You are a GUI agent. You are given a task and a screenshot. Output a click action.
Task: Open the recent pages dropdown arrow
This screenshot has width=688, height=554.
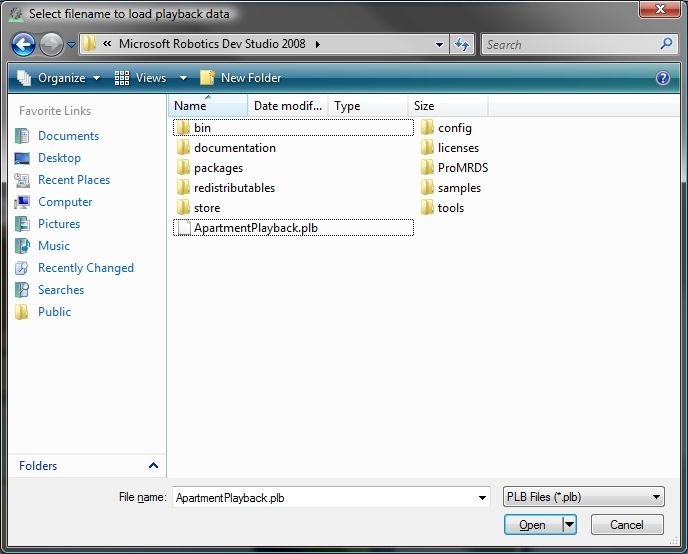pos(71,45)
